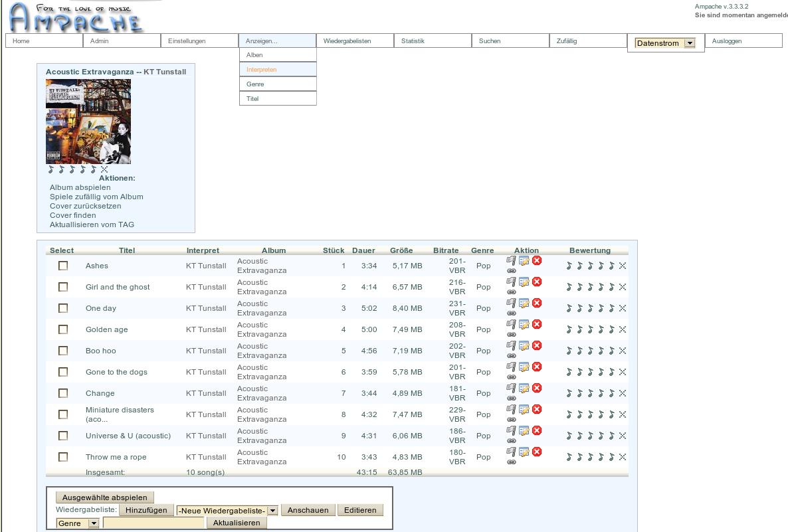Edit the song Change
Image resolution: width=788 pixels, height=532 pixels.
[x=524, y=388]
